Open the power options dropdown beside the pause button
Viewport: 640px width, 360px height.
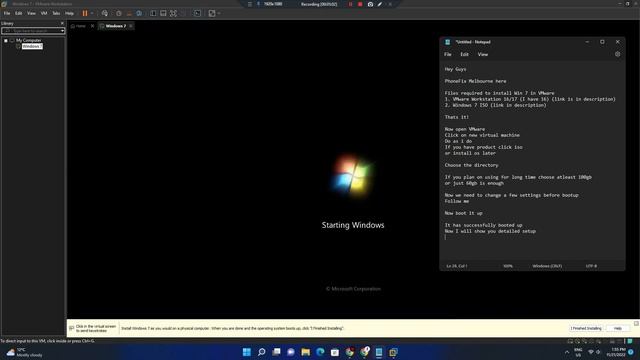click(x=92, y=13)
